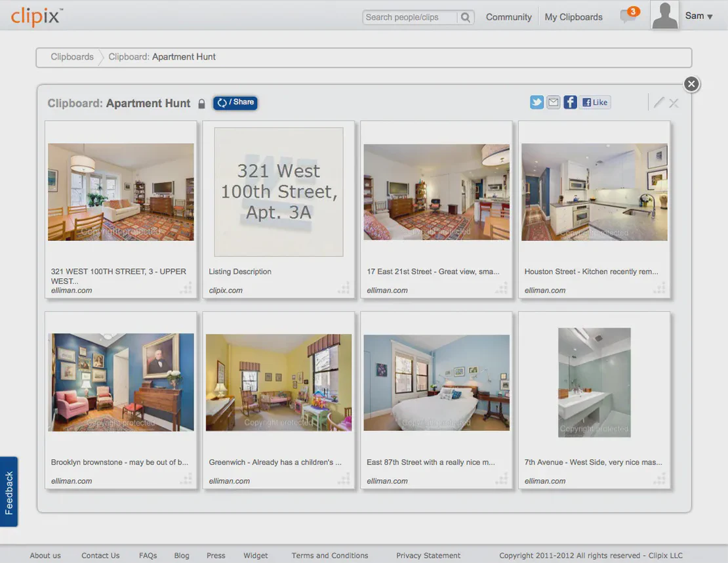Image resolution: width=728 pixels, height=563 pixels.
Task: Open the notifications speech bubble icon
Action: pos(628,16)
